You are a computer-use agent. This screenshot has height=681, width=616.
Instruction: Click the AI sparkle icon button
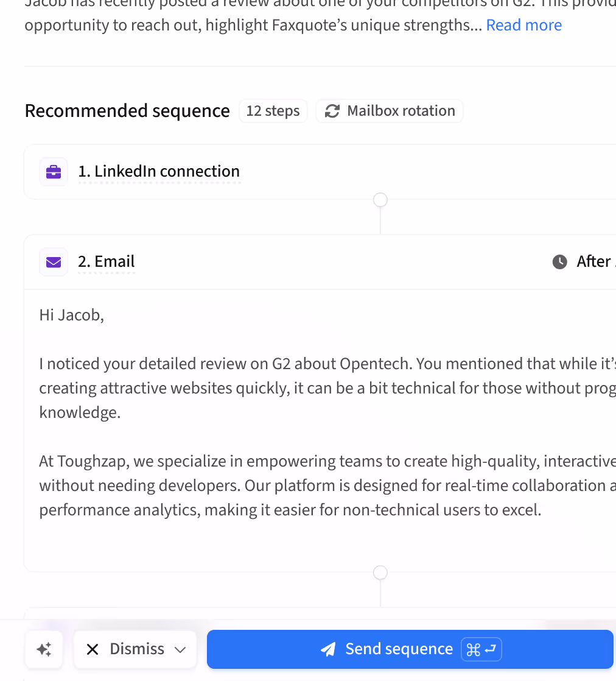click(44, 649)
